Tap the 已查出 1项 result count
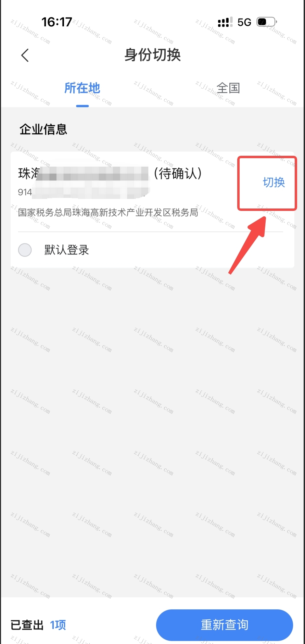The width and height of the screenshot is (305, 644). [38, 625]
